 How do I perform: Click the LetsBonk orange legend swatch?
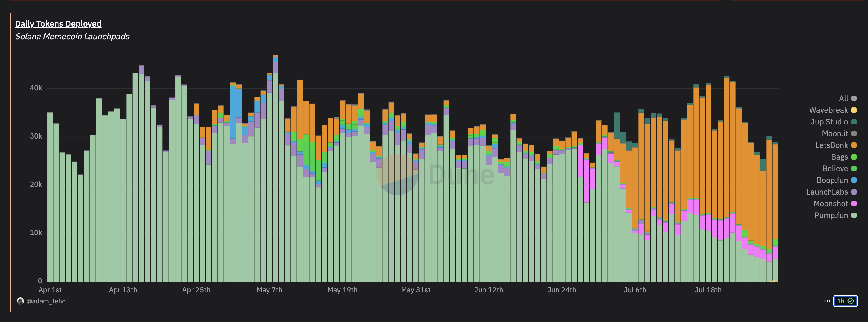coord(854,145)
